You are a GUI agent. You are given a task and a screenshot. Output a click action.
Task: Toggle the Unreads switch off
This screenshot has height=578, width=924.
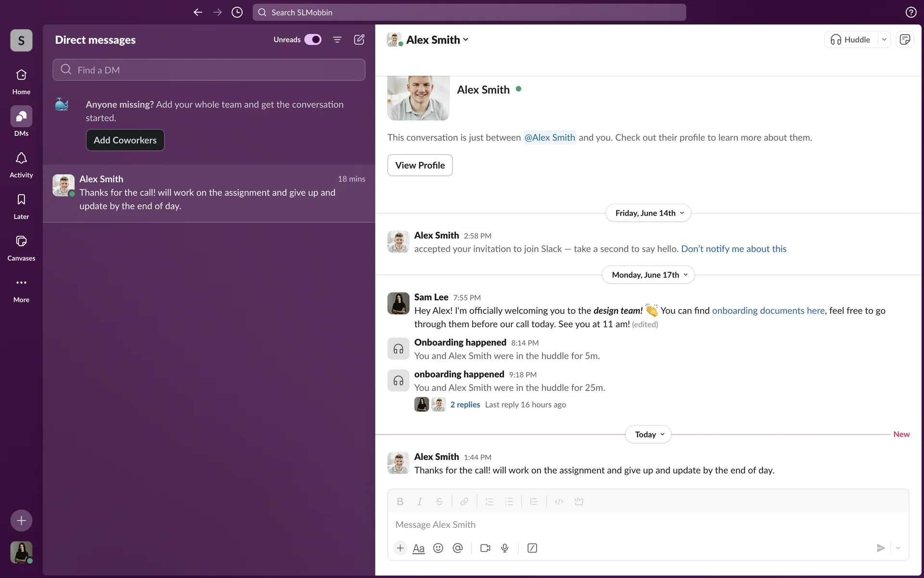(x=313, y=39)
